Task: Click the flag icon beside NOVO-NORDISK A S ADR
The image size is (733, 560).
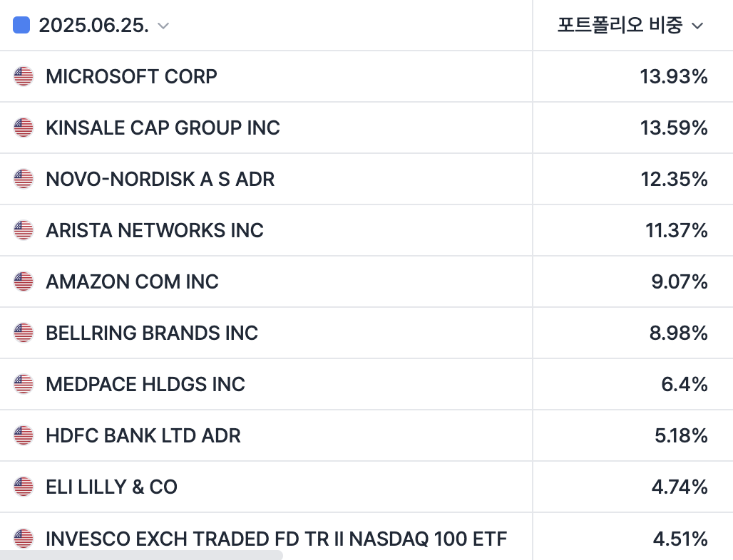Action: [x=24, y=179]
